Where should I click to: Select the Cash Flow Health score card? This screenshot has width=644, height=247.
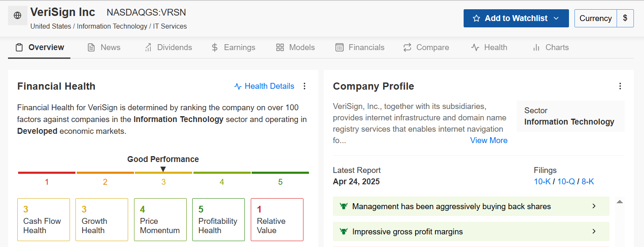coord(43,220)
